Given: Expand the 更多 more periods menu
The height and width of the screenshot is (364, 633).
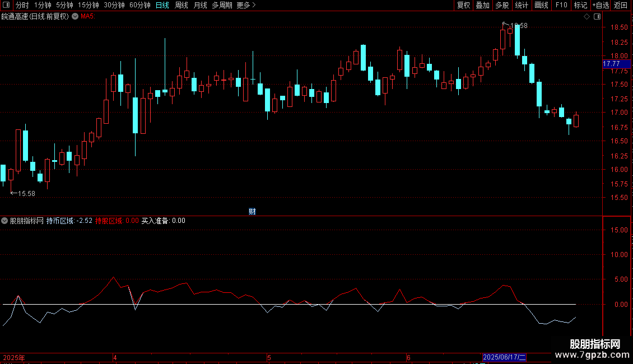Looking at the screenshot, I should click(246, 5).
